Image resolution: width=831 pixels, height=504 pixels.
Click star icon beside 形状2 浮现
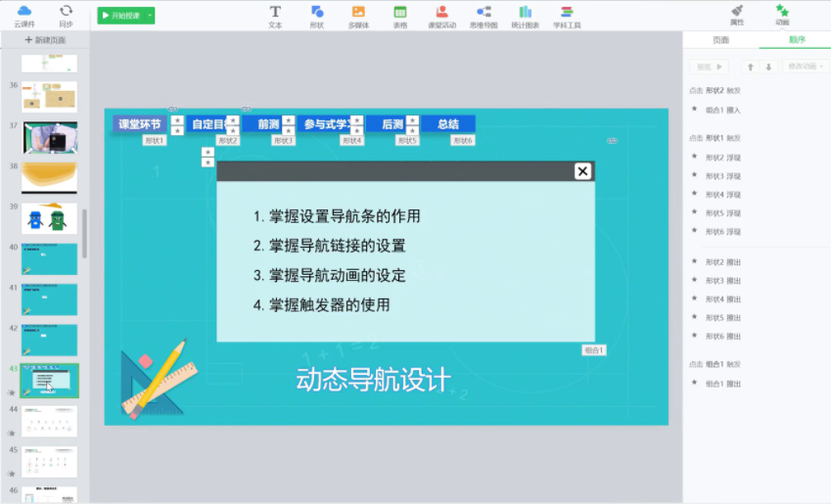click(694, 157)
